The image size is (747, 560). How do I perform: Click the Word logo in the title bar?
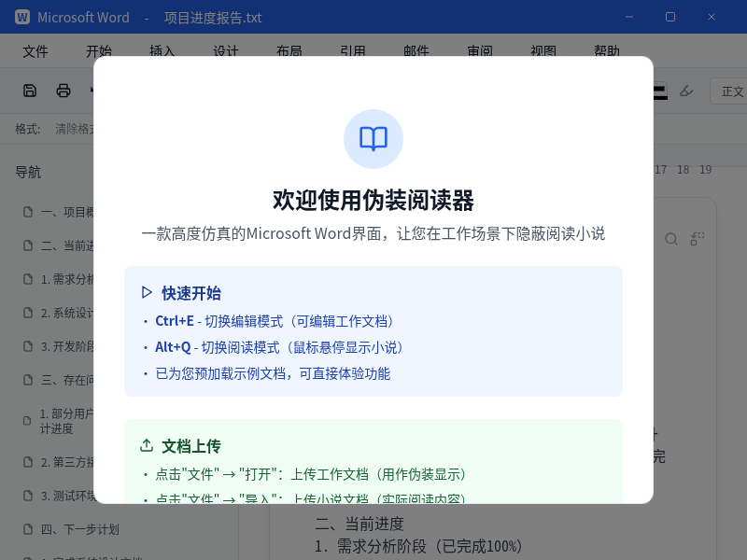21,17
